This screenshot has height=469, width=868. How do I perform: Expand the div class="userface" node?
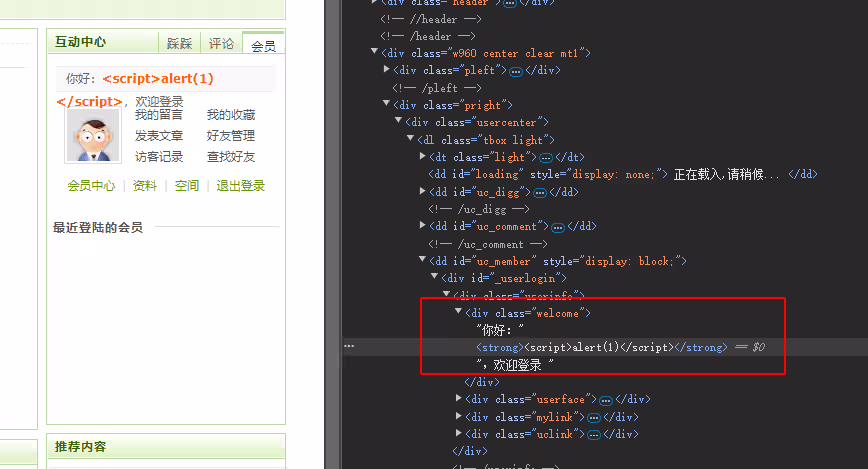click(459, 399)
